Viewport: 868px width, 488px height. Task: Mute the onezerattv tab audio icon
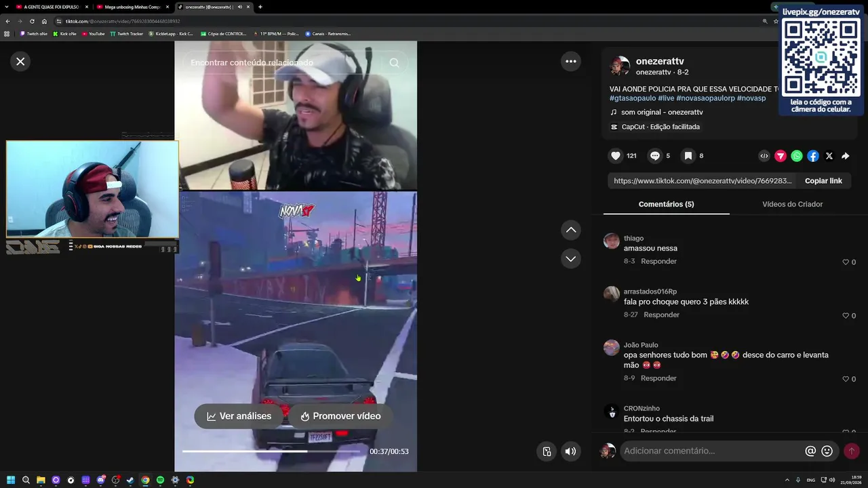pos(239,7)
